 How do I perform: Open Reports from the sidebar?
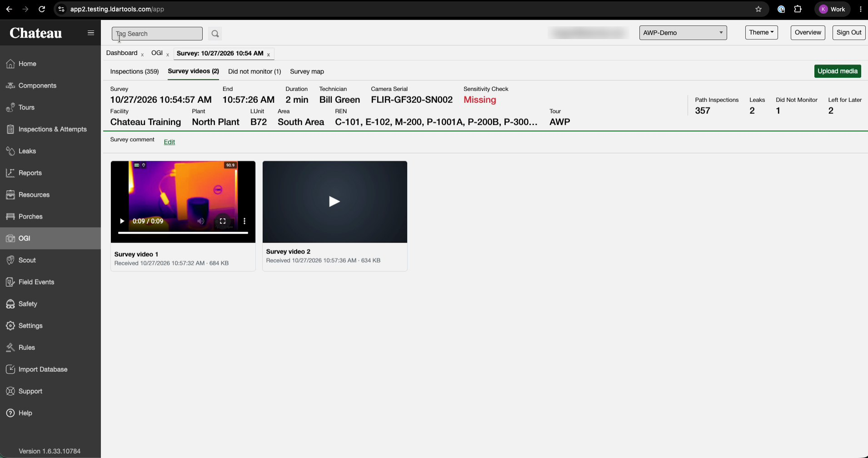50,173
